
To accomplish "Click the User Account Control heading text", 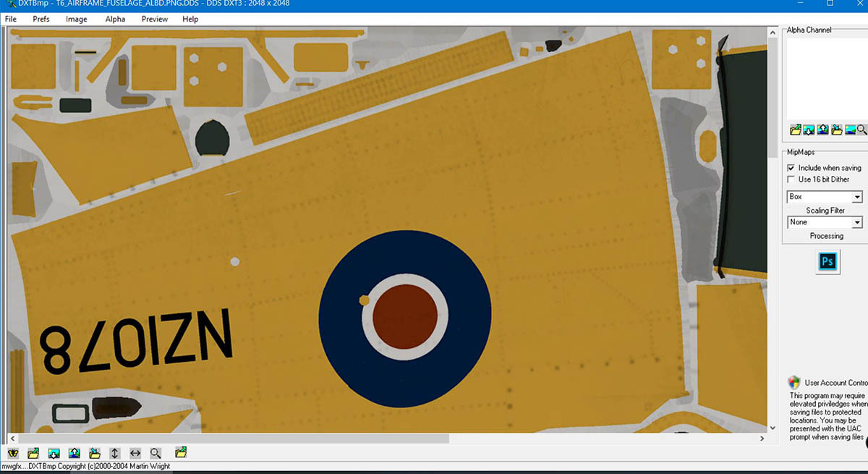I will coord(836,383).
